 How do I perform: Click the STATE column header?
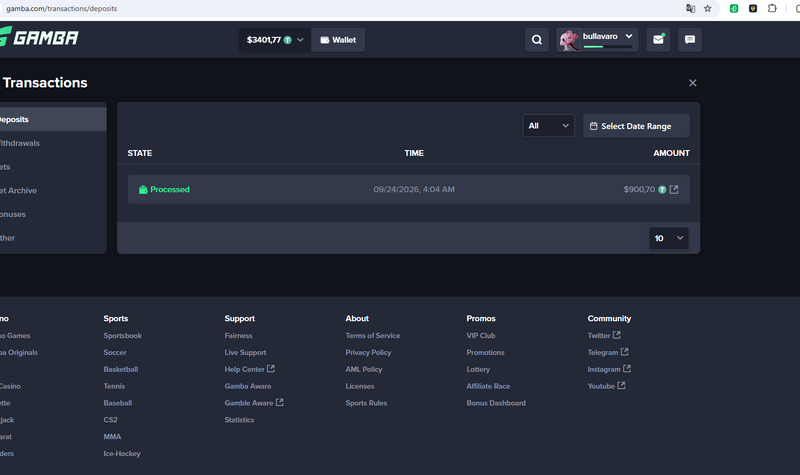[x=140, y=153]
